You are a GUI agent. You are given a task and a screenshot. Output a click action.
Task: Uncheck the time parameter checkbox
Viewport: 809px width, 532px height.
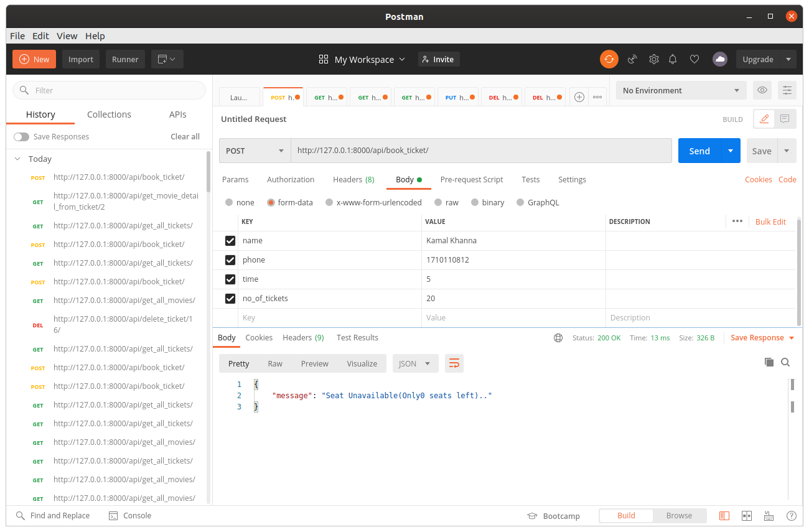click(x=230, y=279)
